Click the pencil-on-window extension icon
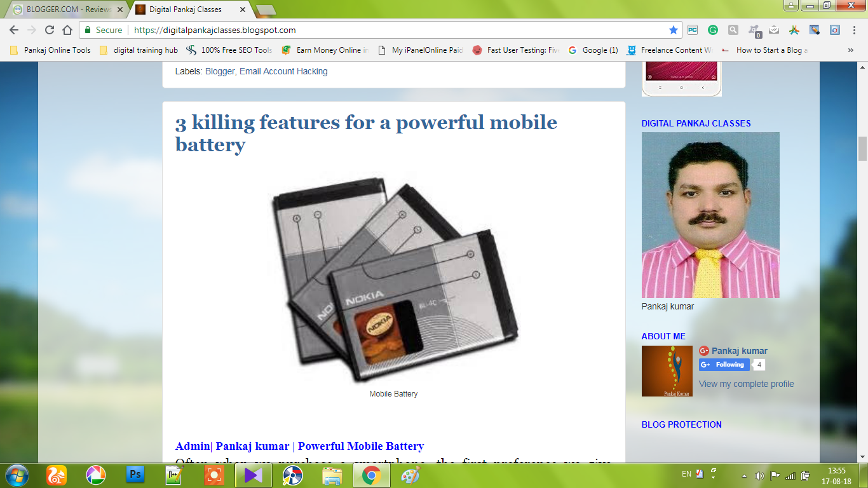Viewport: 868px width, 488px height. [x=815, y=30]
